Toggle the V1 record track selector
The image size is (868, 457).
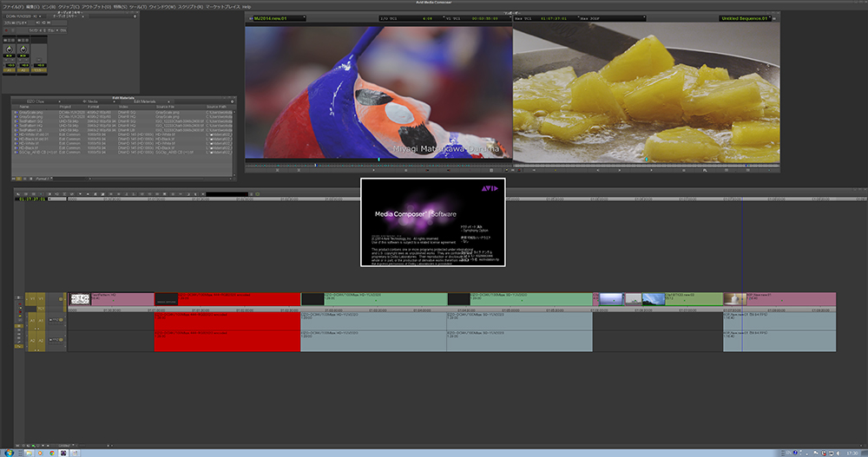point(41,299)
